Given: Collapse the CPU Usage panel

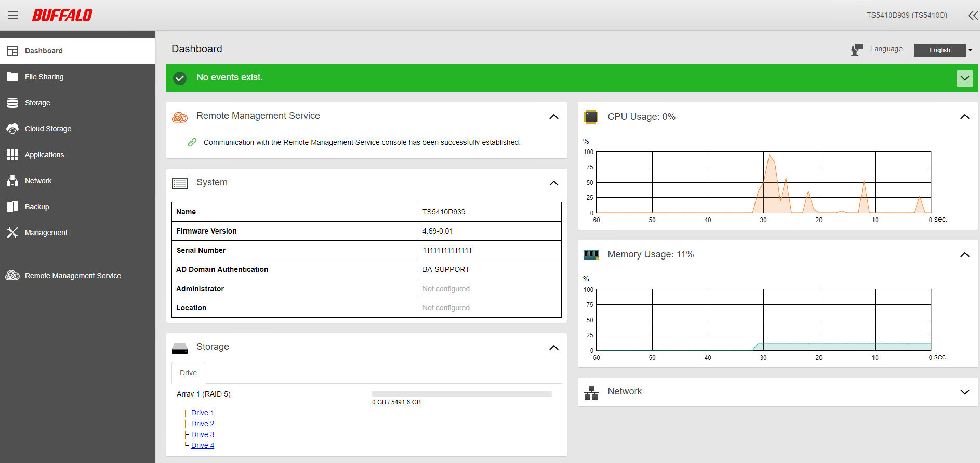Looking at the screenshot, I should click(x=964, y=117).
